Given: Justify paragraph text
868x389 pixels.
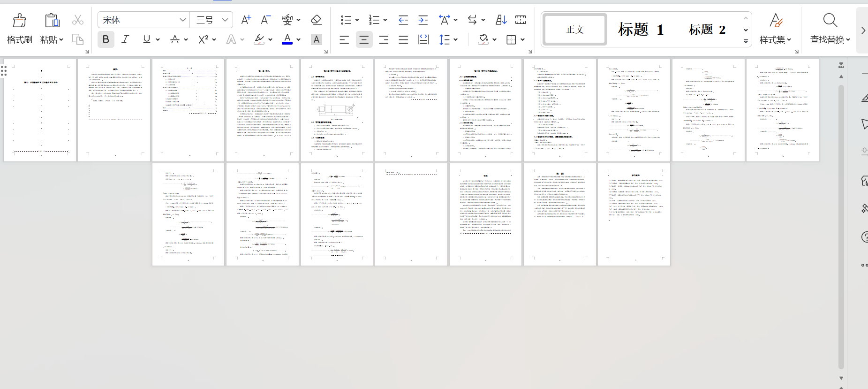Looking at the screenshot, I should [x=403, y=40].
